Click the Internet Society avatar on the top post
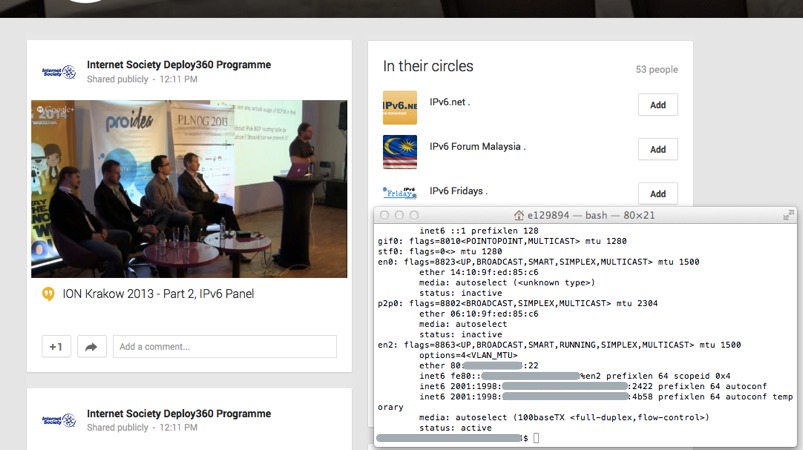Image resolution: width=803 pixels, height=450 pixels. (x=59, y=72)
